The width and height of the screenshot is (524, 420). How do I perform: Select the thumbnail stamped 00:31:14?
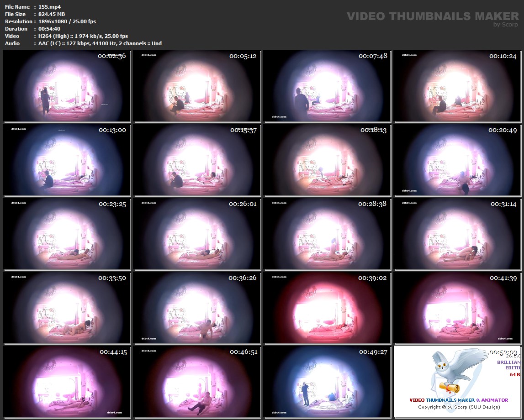tap(457, 234)
